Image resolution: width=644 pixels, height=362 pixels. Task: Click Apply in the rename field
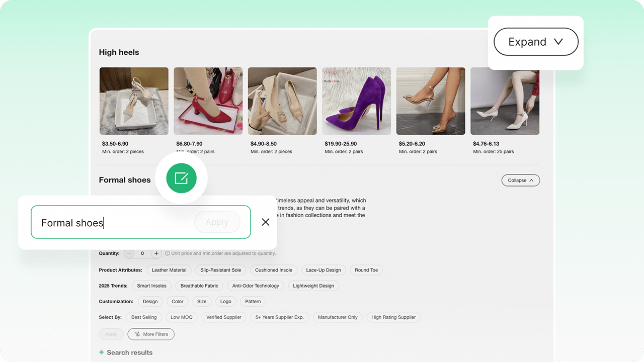pos(217,222)
